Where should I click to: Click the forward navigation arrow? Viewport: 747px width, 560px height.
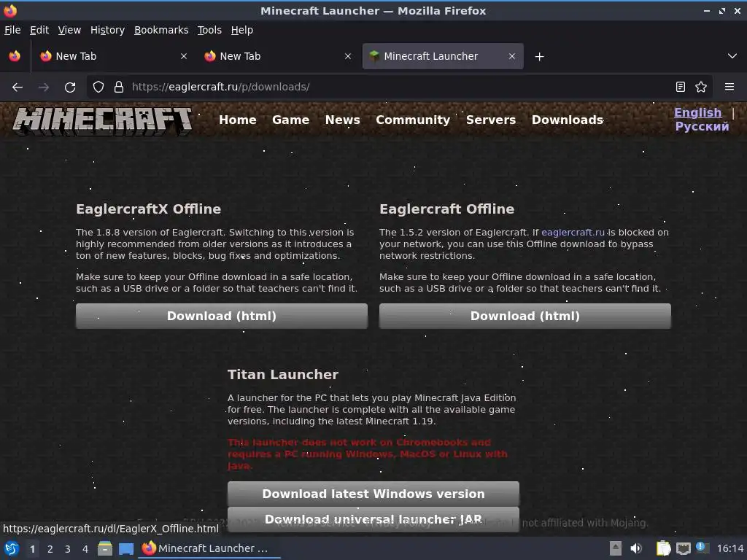[44, 87]
